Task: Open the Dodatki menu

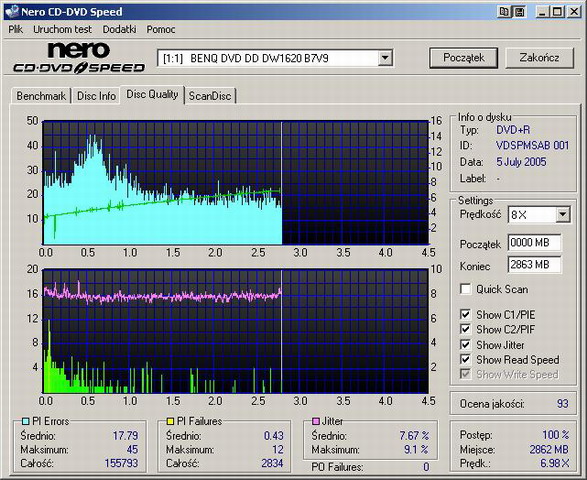Action: click(119, 29)
